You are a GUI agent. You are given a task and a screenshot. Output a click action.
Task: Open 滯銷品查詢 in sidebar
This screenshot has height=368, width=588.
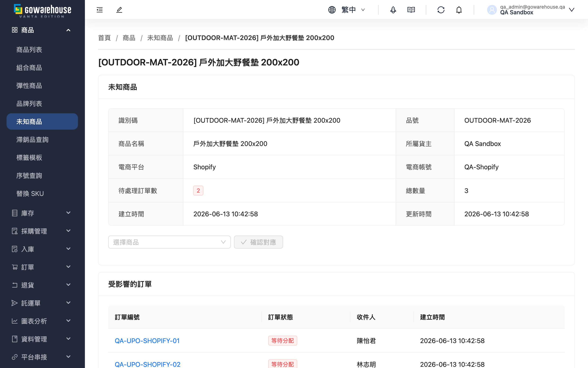pos(32,140)
